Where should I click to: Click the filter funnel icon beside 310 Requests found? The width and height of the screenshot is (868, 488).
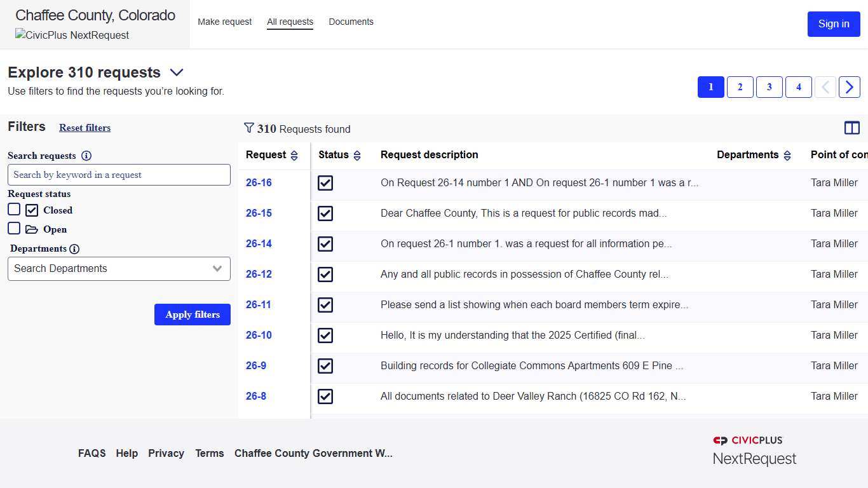click(x=249, y=128)
